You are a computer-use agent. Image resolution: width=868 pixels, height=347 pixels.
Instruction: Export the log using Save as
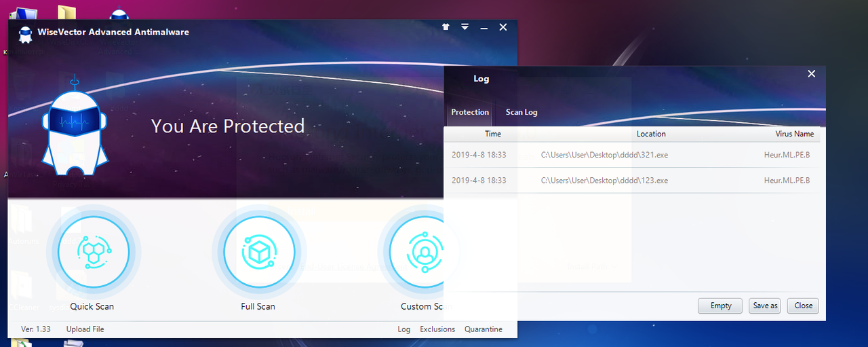click(765, 306)
